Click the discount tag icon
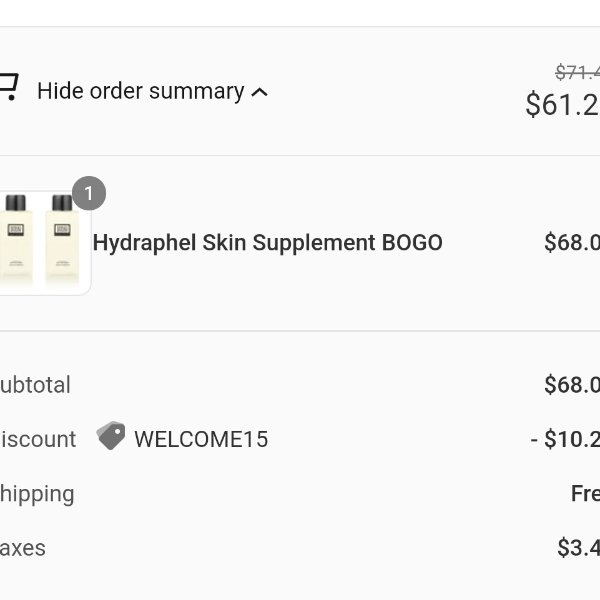600x600 pixels. pos(111,435)
